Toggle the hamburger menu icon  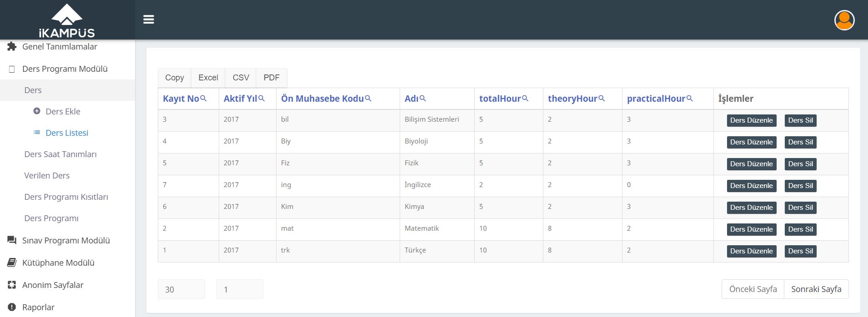tap(149, 20)
